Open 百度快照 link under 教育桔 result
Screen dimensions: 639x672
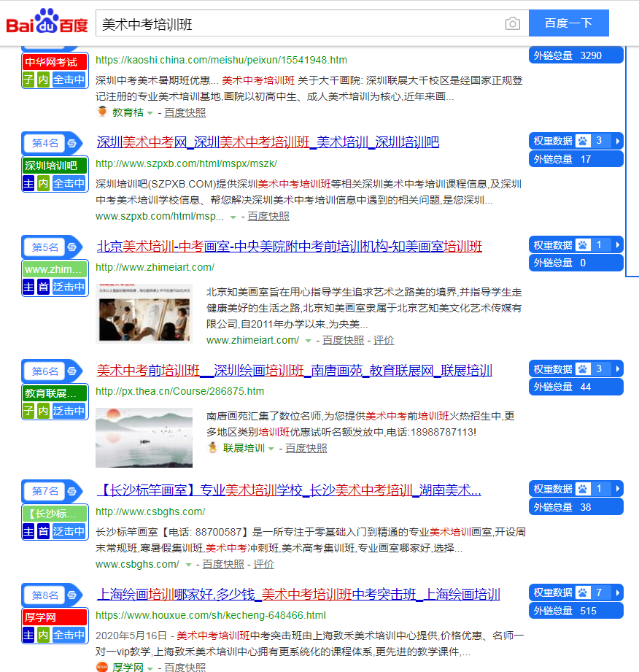tap(185, 112)
